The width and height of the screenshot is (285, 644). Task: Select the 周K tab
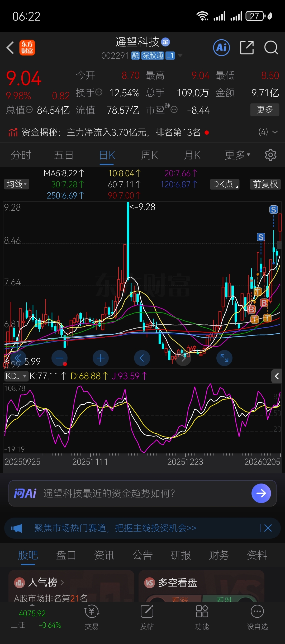(x=149, y=155)
